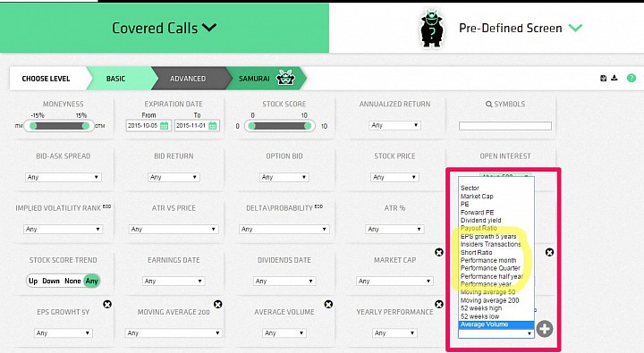Set stock score trend to Down

tap(51, 281)
